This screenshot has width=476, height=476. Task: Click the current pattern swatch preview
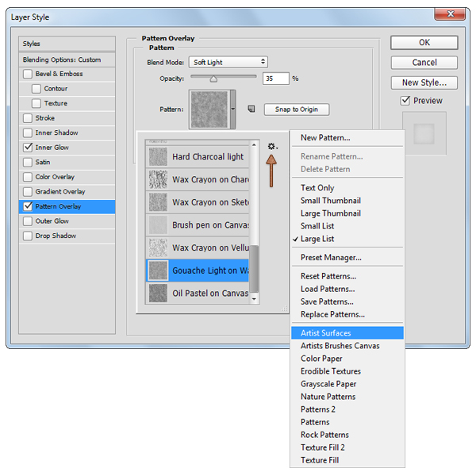(209, 109)
